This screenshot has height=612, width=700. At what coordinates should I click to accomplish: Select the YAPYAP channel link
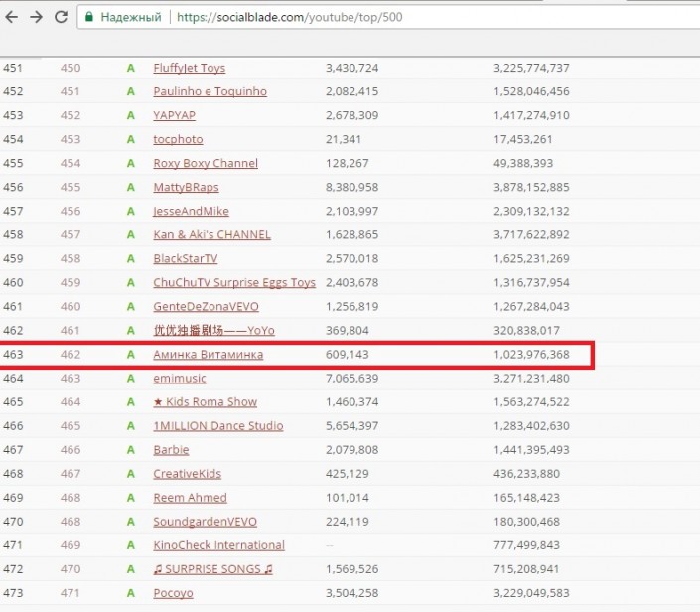pyautogui.click(x=174, y=115)
